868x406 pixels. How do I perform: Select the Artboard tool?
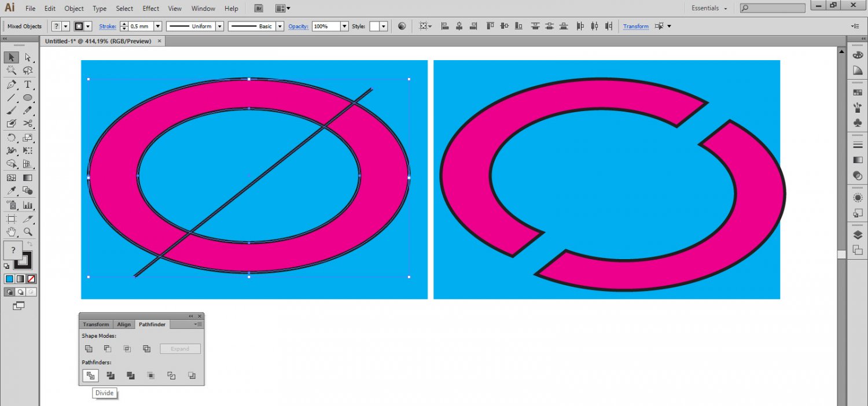[11, 219]
